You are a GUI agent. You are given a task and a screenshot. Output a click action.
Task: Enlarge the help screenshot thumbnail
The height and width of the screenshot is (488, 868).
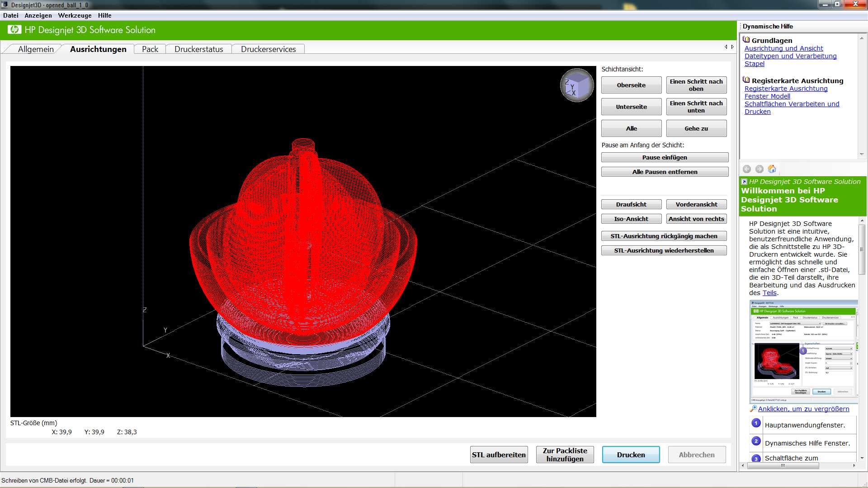(803, 351)
